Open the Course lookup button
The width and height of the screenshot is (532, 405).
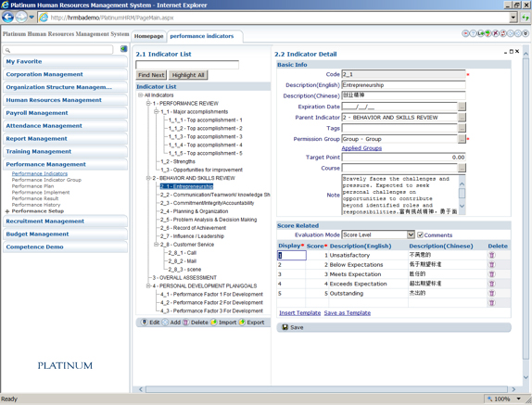click(x=462, y=168)
